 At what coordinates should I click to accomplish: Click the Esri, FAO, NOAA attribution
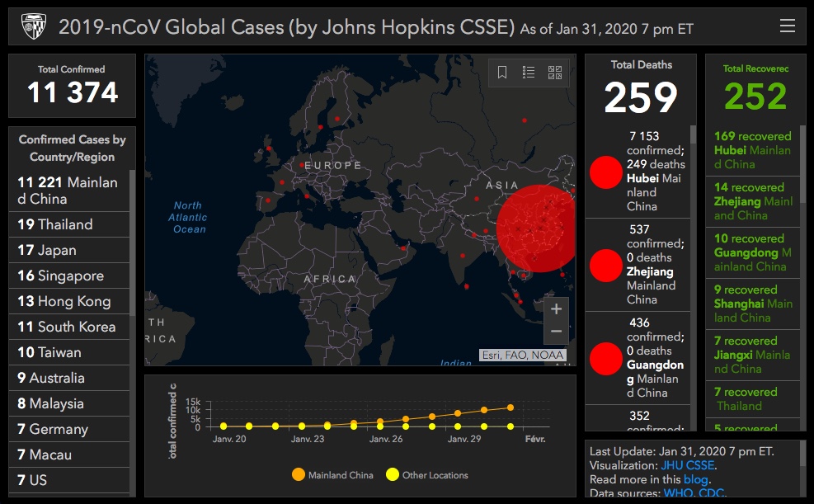[x=522, y=355]
